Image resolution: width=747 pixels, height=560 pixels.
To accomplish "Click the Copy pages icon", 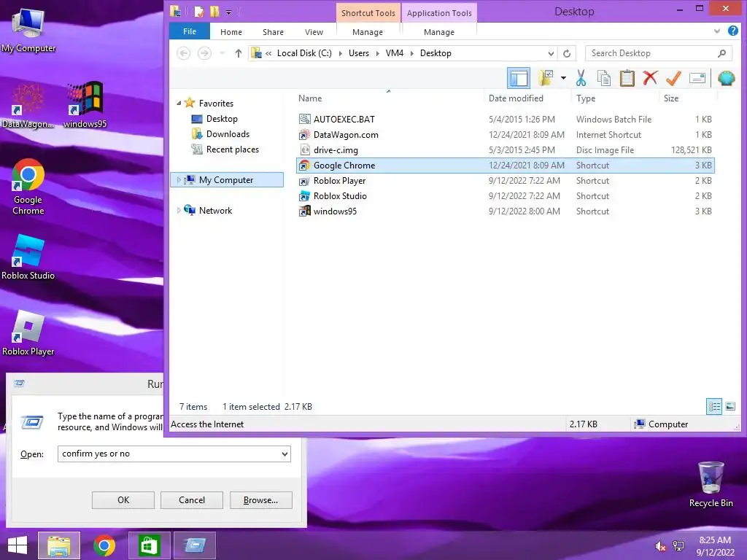I will click(x=603, y=78).
